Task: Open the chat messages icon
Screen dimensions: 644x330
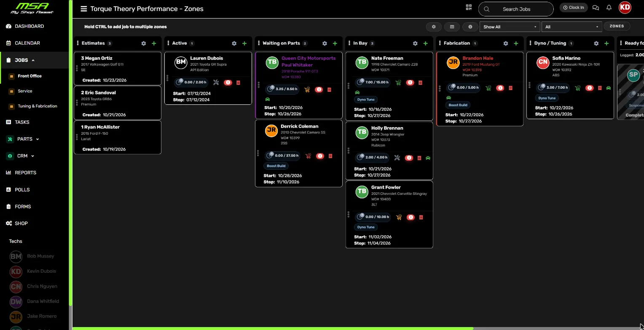Action: [596, 8]
